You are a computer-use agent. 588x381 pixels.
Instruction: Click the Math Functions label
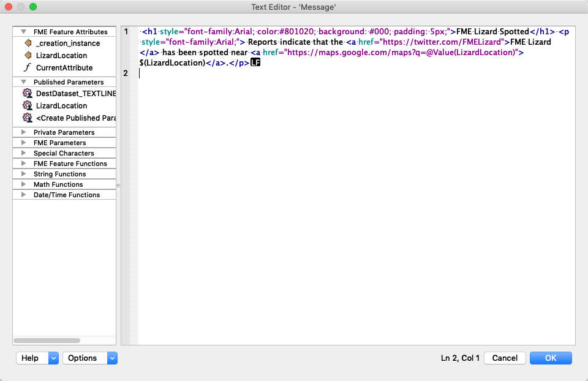click(58, 184)
